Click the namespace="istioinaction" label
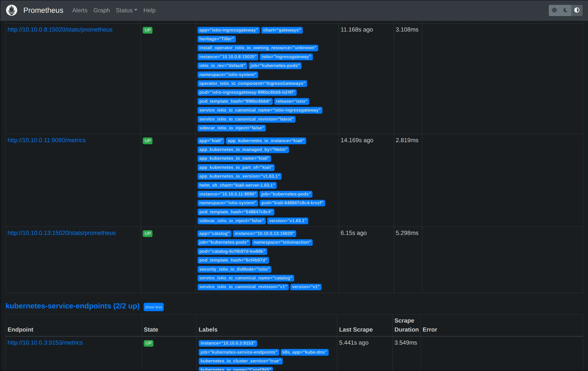Viewport: 588px width, 371px height. (x=282, y=243)
